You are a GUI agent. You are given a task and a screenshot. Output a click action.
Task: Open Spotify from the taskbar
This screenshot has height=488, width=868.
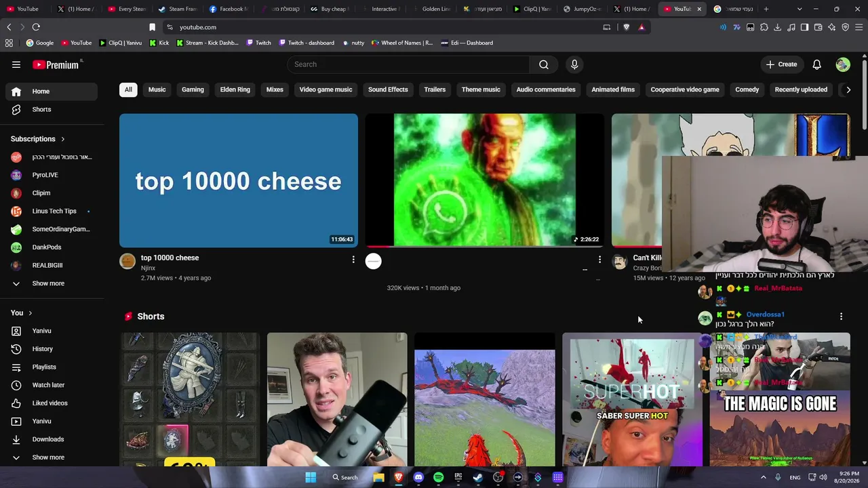(438, 477)
